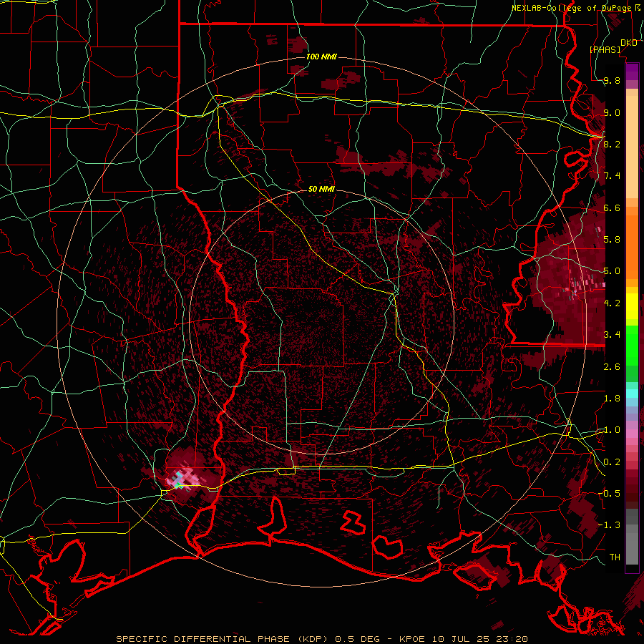
Task: Click the Specific Differential Phase caption text
Action: pyautogui.click(x=321, y=639)
